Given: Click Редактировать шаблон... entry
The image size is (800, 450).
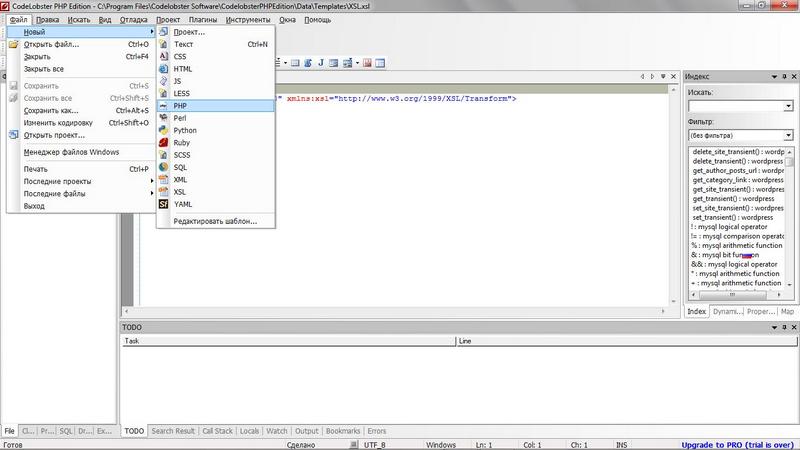Looking at the screenshot, I should (x=216, y=221).
